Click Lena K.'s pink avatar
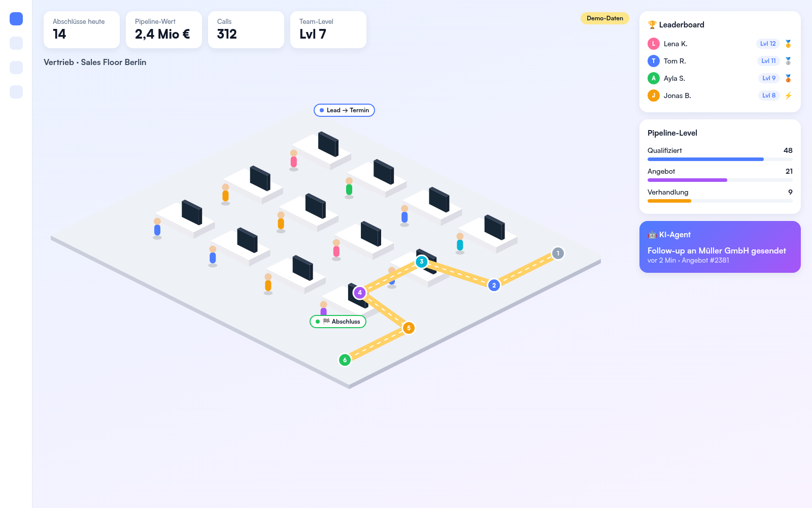The height and width of the screenshot is (508, 812). pyautogui.click(x=654, y=44)
